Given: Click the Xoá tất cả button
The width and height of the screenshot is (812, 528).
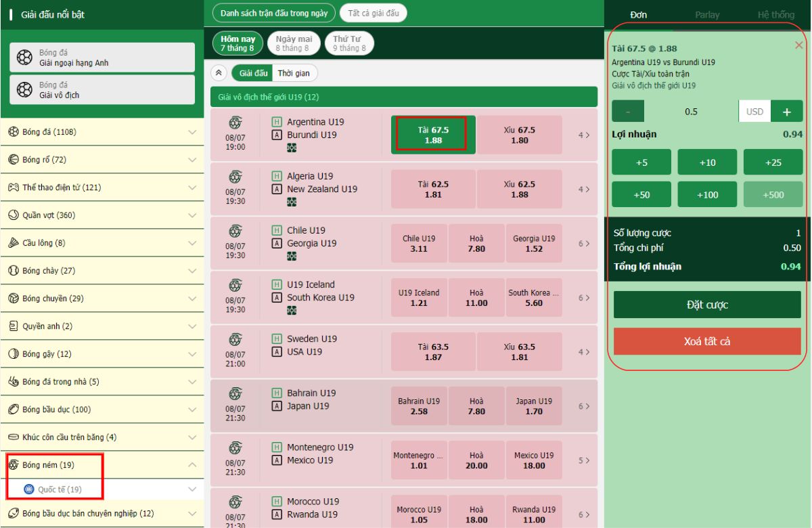Looking at the screenshot, I should click(x=707, y=341).
